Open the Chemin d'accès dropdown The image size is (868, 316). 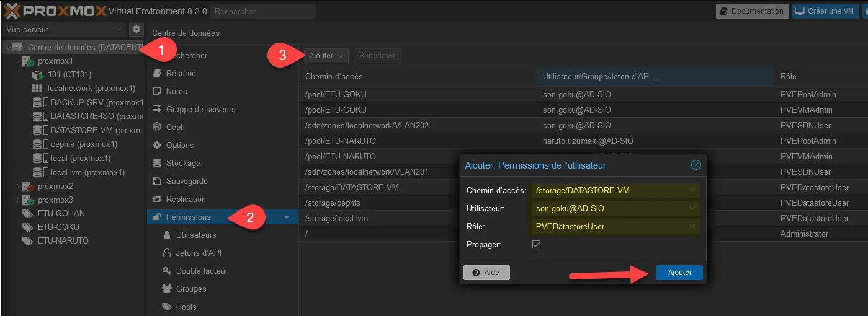click(692, 190)
